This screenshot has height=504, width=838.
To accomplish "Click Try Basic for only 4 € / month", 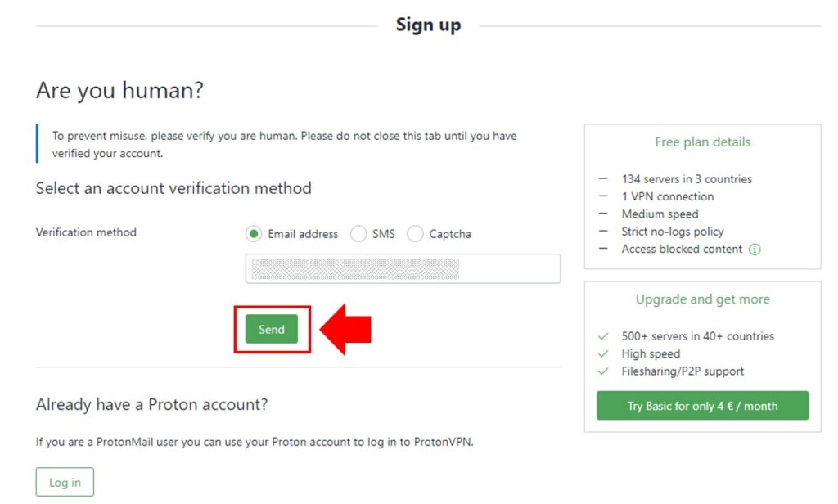I will [702, 405].
